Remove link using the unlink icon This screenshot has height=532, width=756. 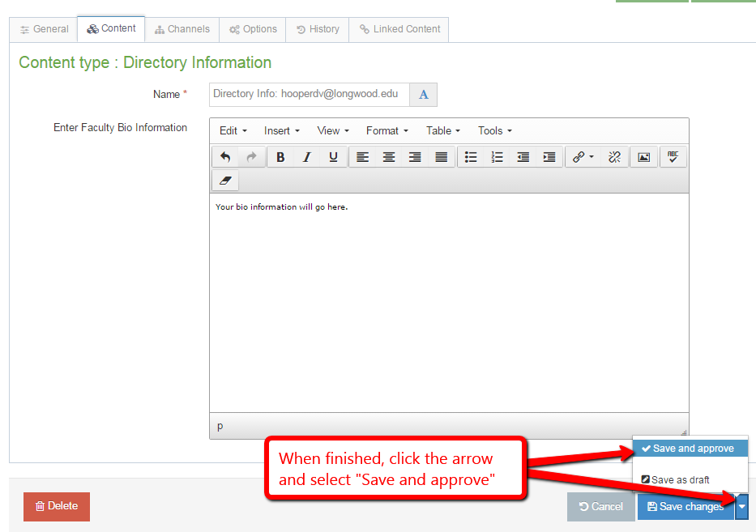614,157
